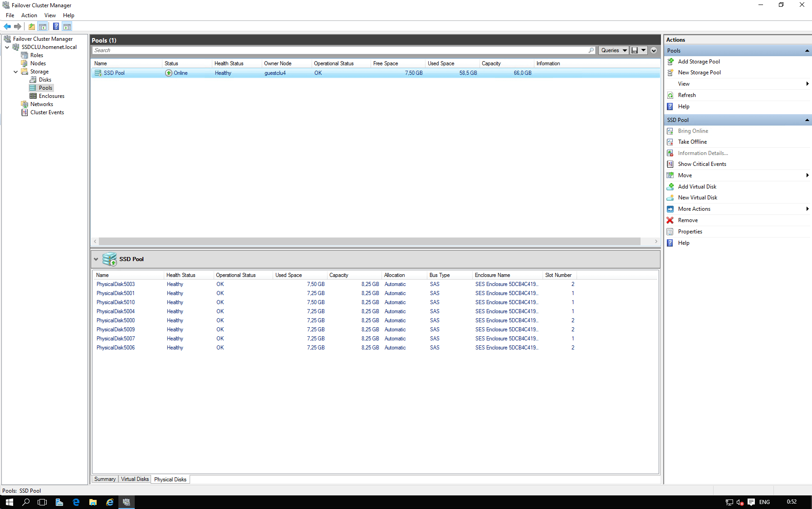
Task: Click the Add Virtual Disk icon
Action: pyautogui.click(x=670, y=186)
